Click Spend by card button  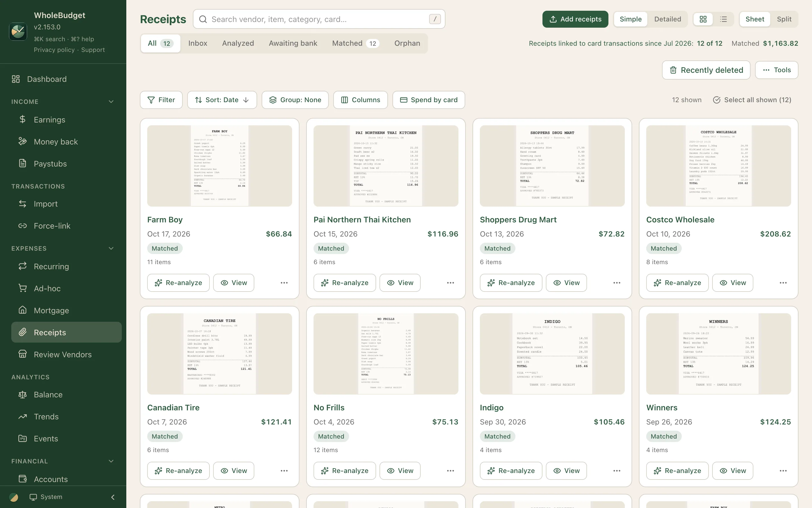[x=429, y=100]
